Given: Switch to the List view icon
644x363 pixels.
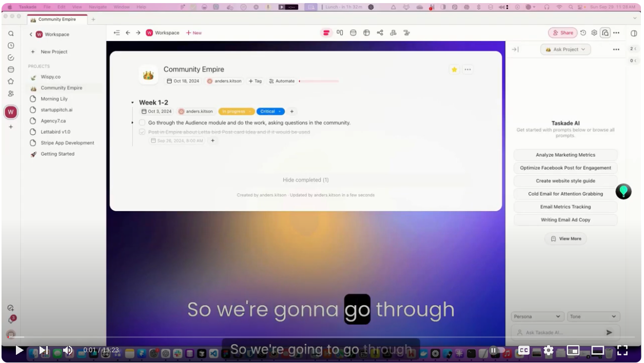Looking at the screenshot, I should point(326,33).
